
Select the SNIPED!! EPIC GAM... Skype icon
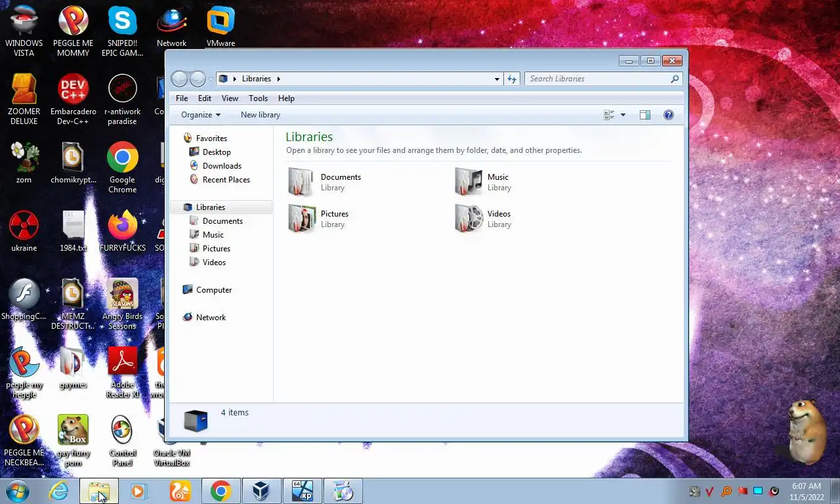coord(123,31)
